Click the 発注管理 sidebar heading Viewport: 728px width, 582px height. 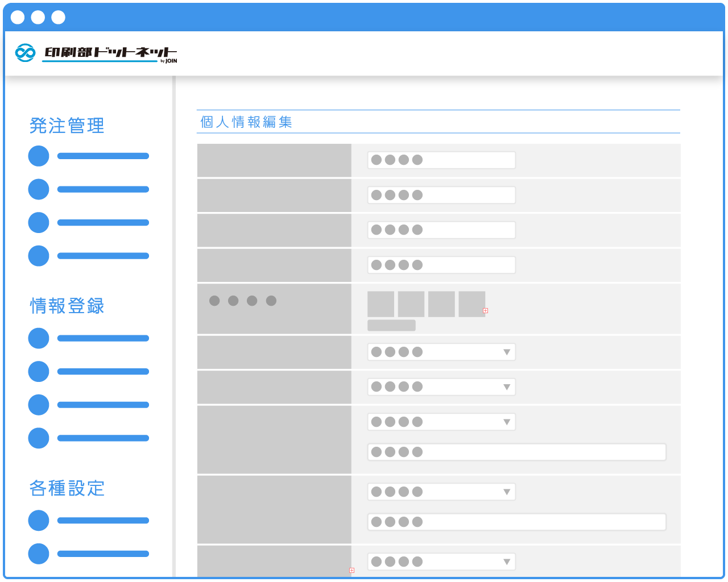point(67,126)
